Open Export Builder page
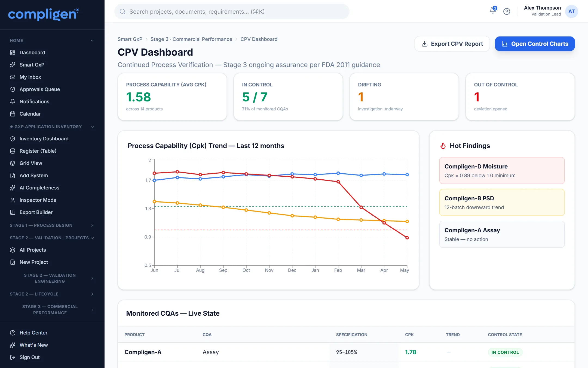This screenshot has width=588, height=368. [x=52, y=212]
